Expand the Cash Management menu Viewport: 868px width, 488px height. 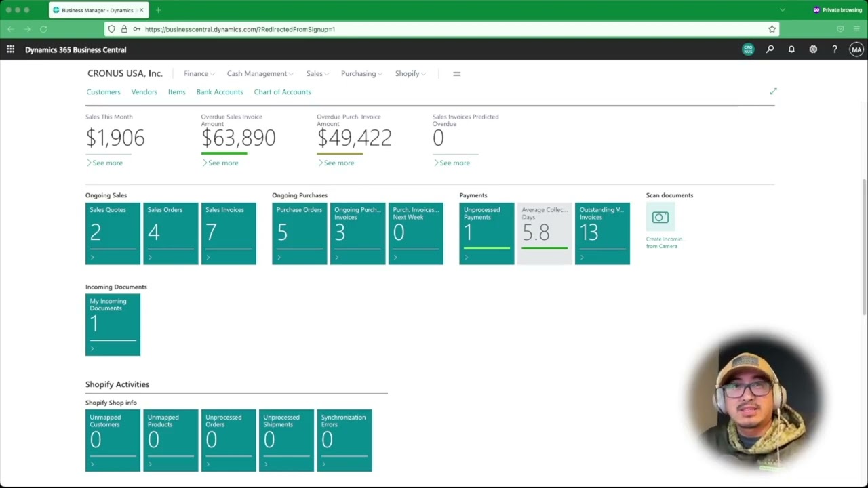tap(260, 73)
